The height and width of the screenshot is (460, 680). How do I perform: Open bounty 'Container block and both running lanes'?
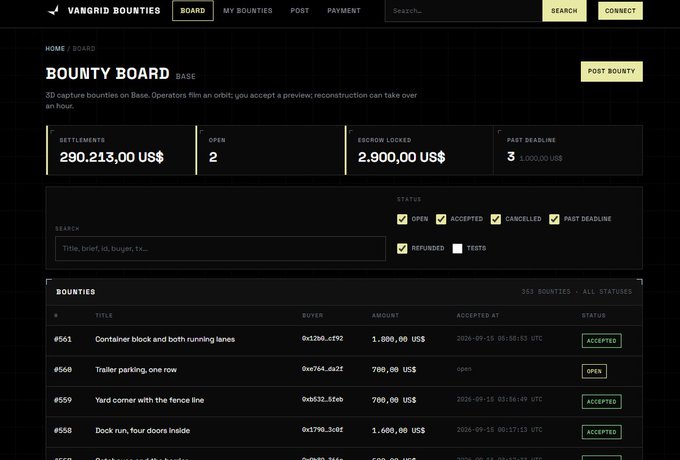[165, 339]
